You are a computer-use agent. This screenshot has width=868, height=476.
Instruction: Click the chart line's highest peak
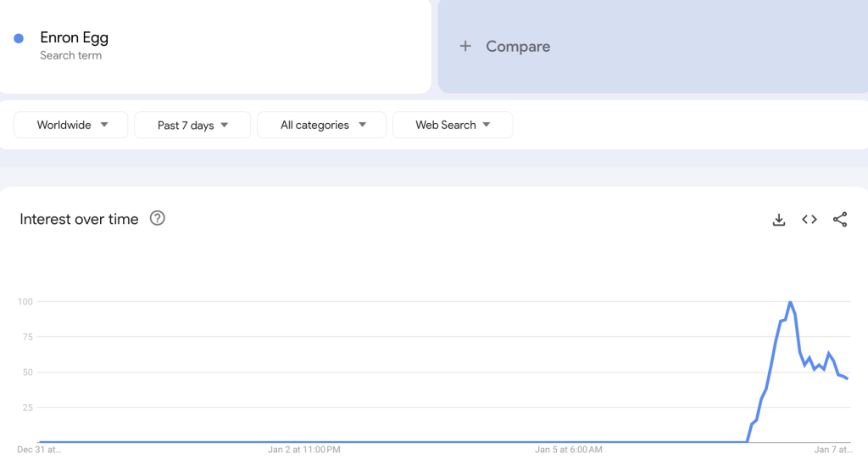pos(790,302)
